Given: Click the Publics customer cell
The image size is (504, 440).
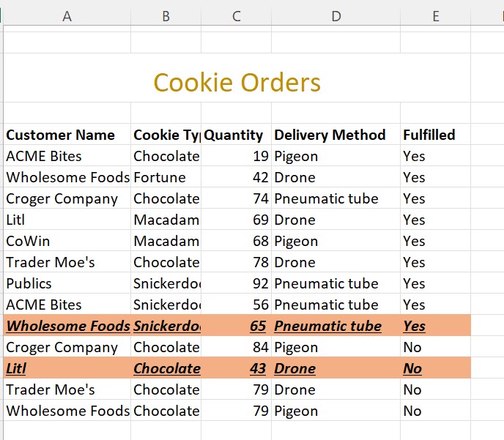Looking at the screenshot, I should tap(29, 283).
